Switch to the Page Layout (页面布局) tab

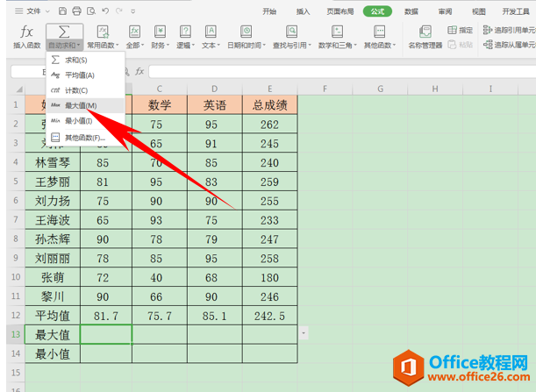pyautogui.click(x=340, y=11)
